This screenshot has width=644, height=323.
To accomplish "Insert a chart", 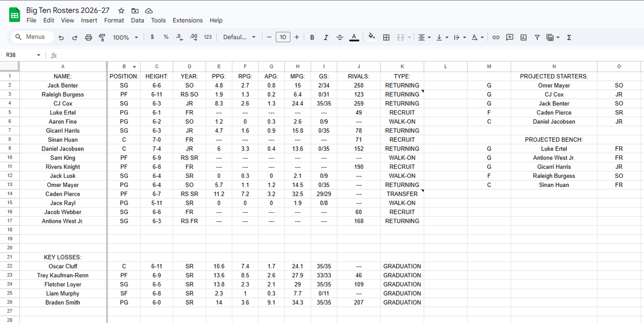I will click(523, 38).
